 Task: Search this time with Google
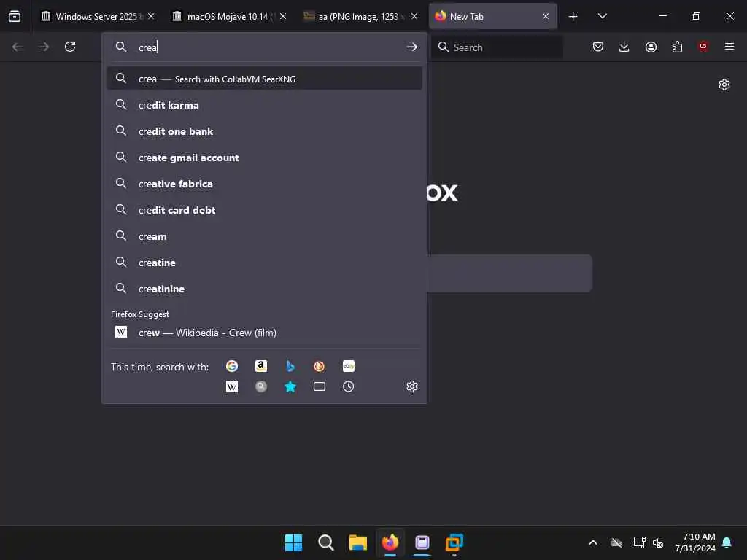point(232,366)
